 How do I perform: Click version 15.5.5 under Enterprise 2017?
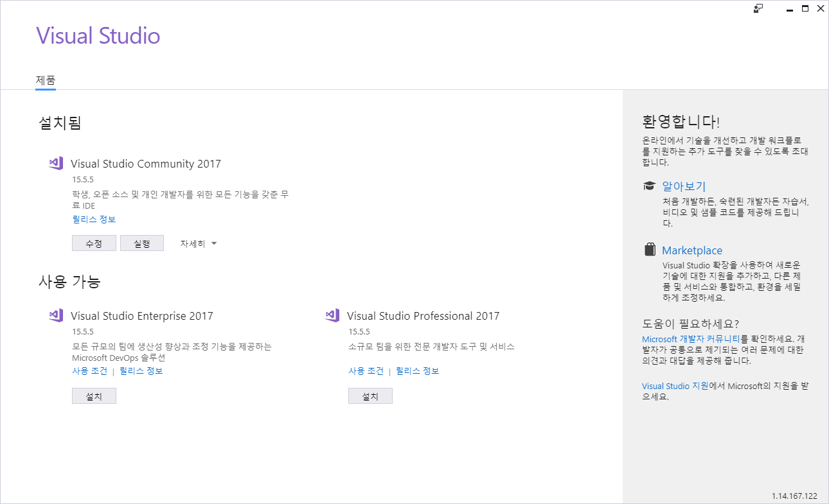pos(83,332)
